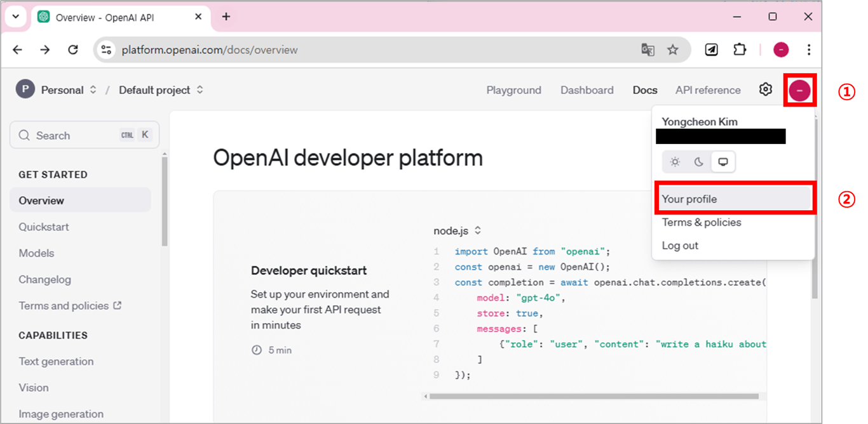868x424 pixels.
Task: Open Playground in top navigation
Action: click(514, 90)
